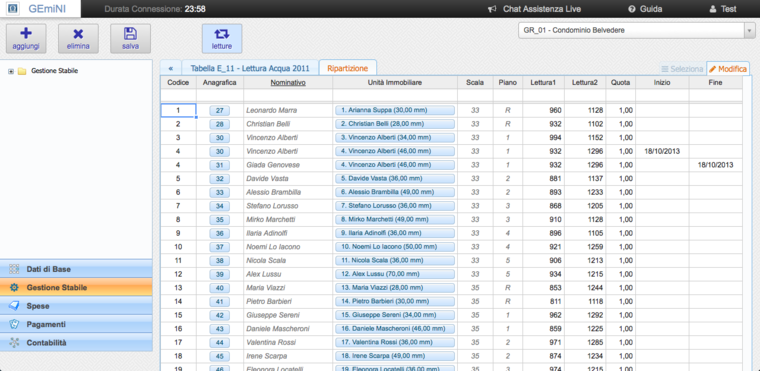Select the name Pietro Barbieri
Screen dimensions: 760x371
[269, 301]
